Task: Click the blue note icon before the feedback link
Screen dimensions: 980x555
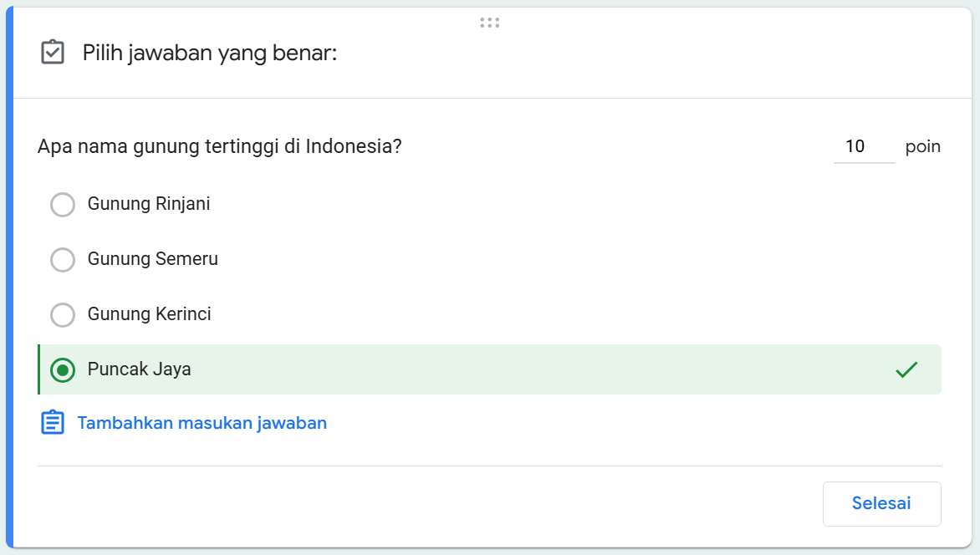Action: (x=53, y=422)
